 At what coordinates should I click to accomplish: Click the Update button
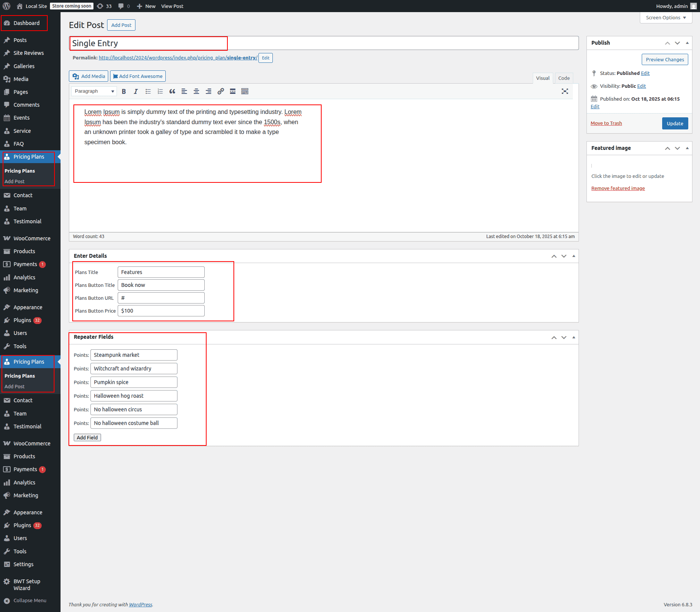tap(675, 123)
